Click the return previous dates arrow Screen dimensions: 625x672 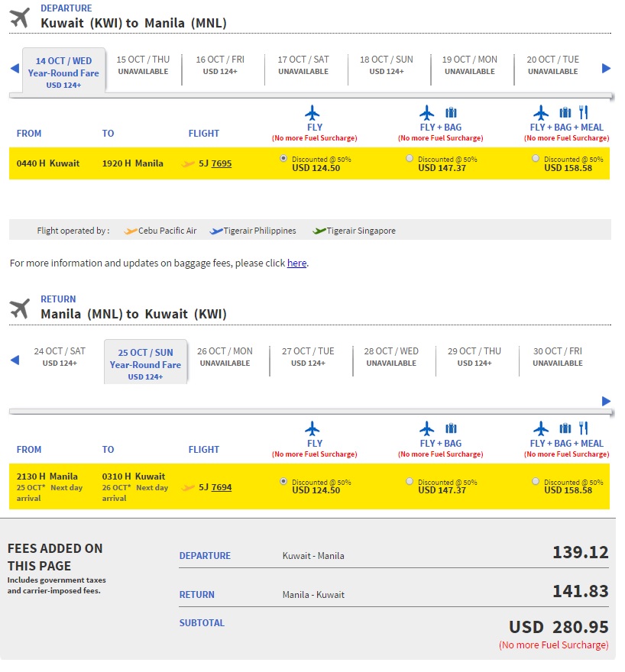point(15,360)
